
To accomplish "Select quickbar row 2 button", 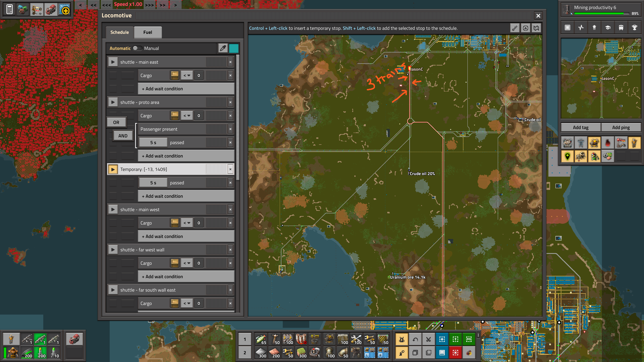I will [x=245, y=352].
